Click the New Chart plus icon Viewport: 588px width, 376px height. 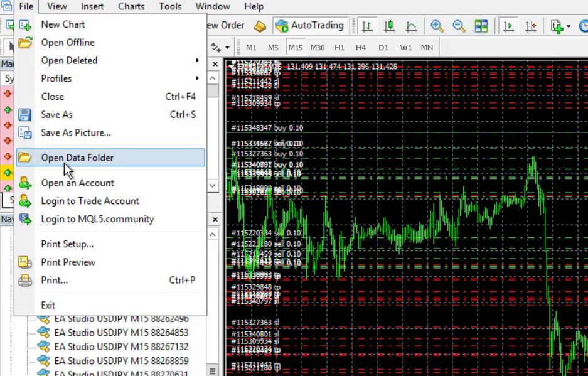pyautogui.click(x=25, y=24)
